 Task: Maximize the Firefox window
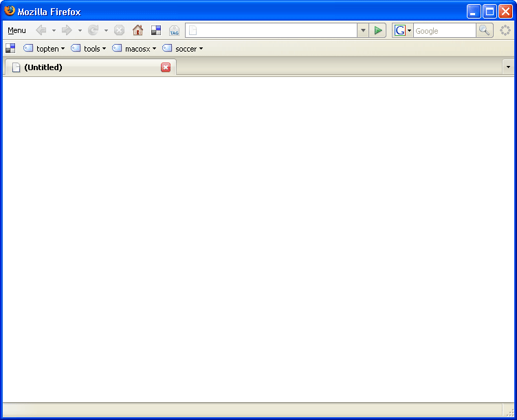489,12
